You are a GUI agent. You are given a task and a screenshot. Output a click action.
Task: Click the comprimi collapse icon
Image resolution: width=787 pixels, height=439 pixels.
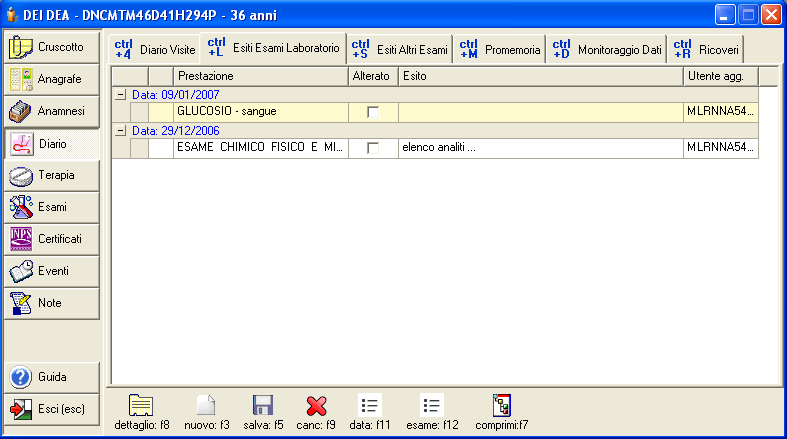click(x=503, y=405)
